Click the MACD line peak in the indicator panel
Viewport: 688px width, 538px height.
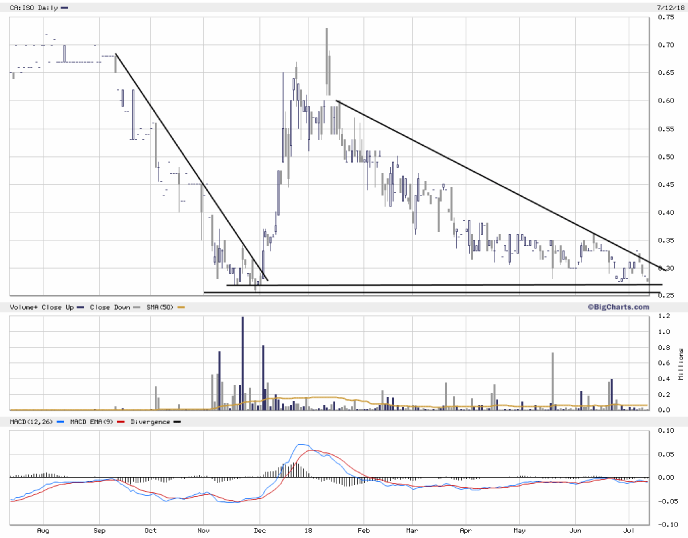point(304,445)
